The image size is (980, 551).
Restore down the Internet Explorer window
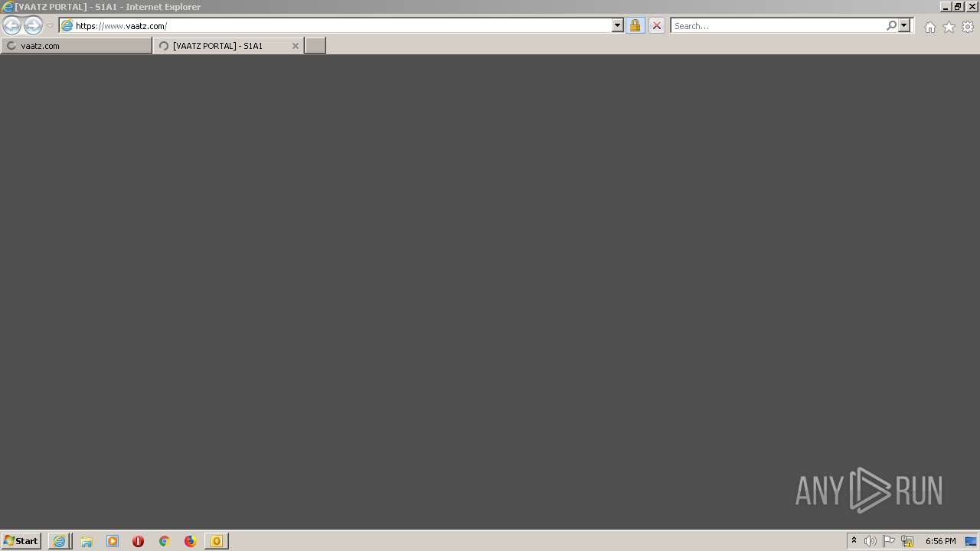point(958,7)
